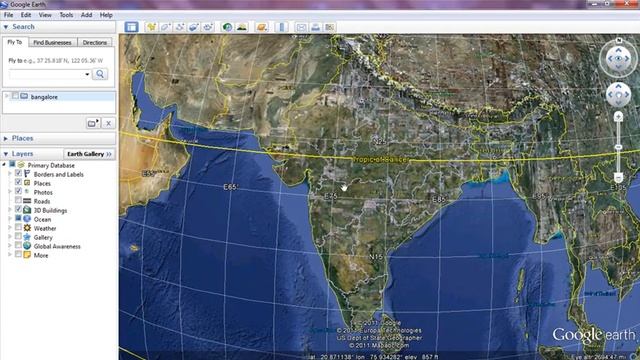640x360 pixels.
Task: Select the bangalore search result
Action: [x=44, y=97]
